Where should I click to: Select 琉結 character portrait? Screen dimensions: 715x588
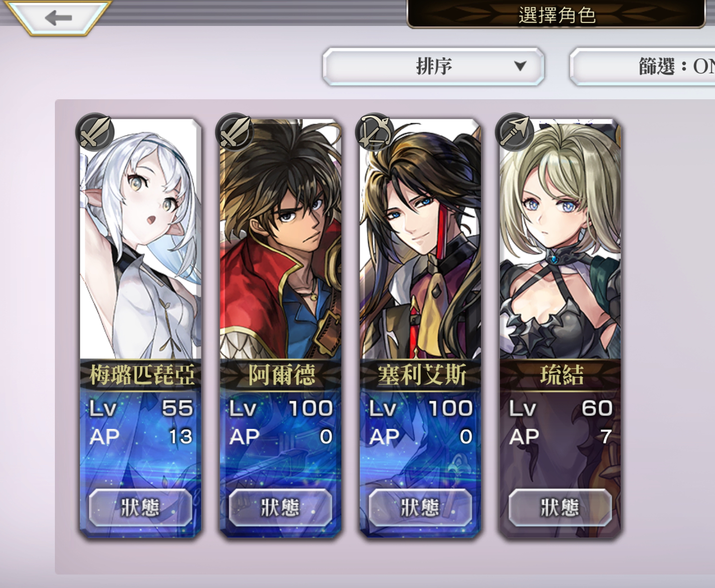point(560,239)
